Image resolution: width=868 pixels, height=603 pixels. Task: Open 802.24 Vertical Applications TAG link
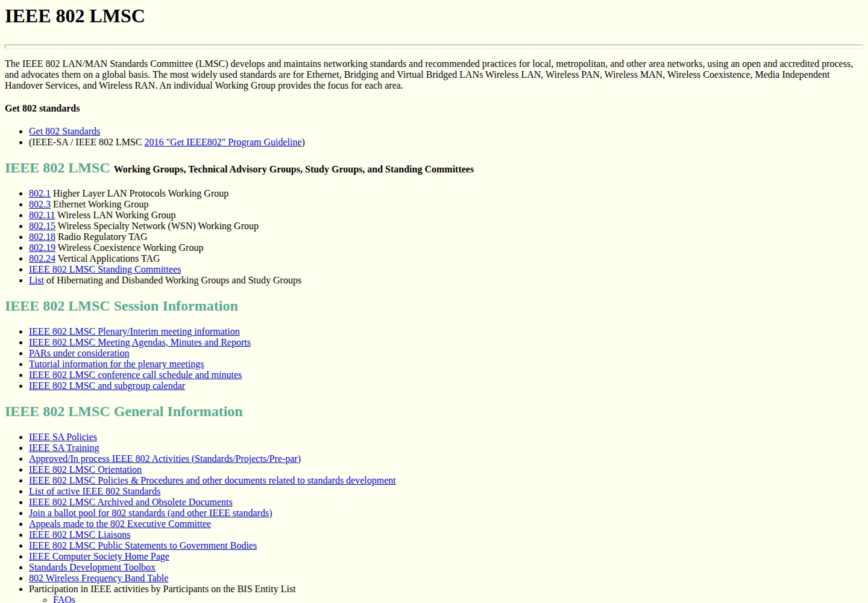[42, 259]
